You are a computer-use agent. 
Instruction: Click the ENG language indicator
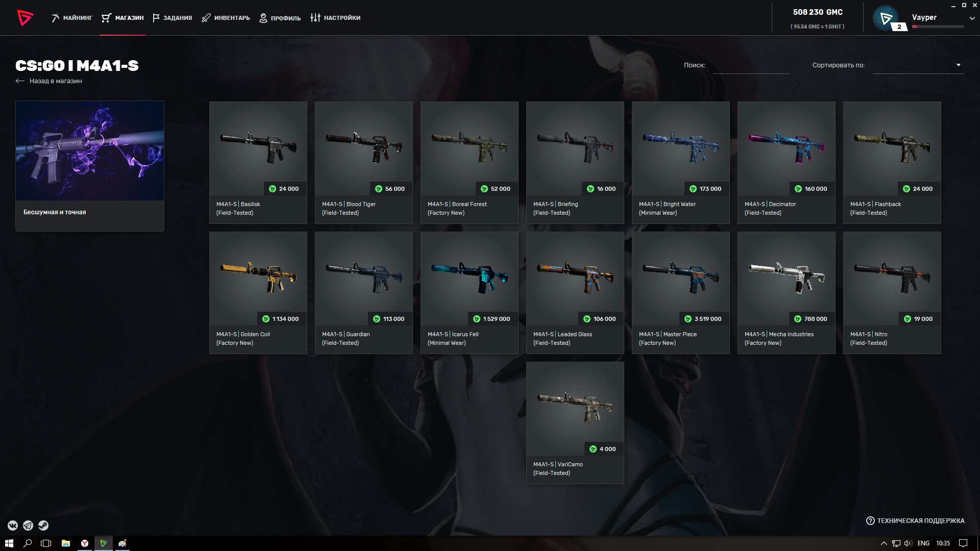[923, 543]
